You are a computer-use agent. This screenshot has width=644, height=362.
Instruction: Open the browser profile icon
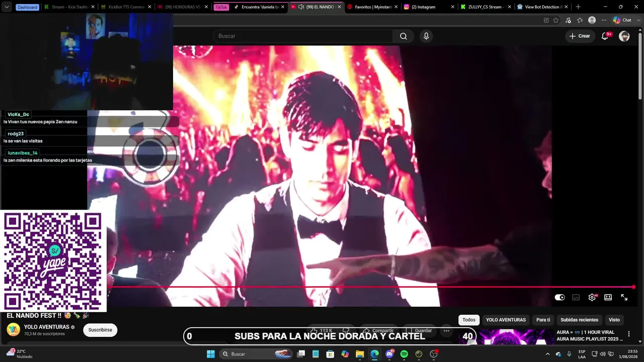pyautogui.click(x=592, y=20)
